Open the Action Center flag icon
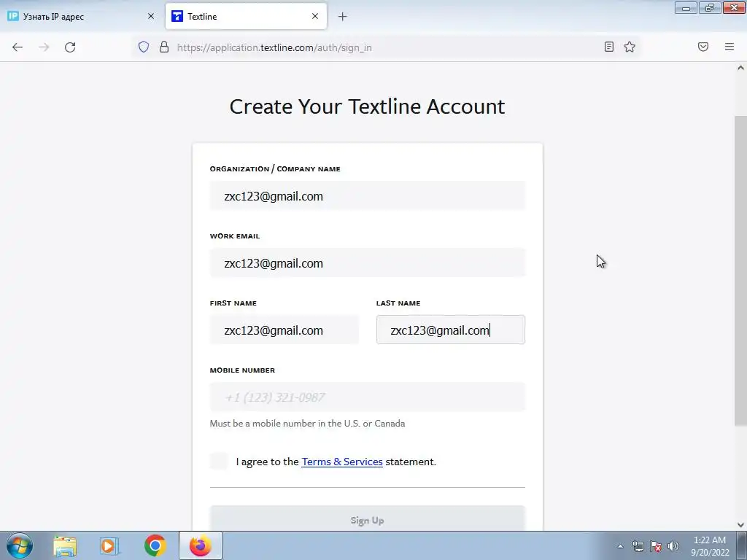Viewport: 747px width, 560px height. pos(656,546)
